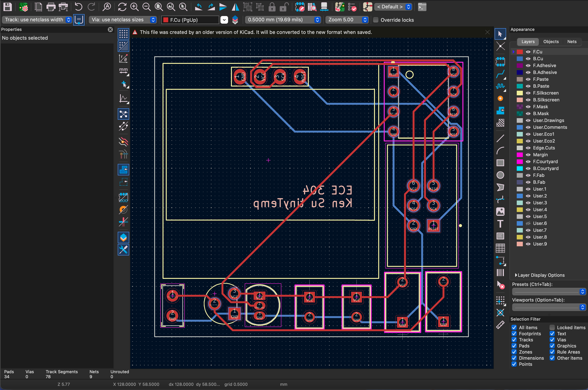Toggle Graphics selection filter
The image size is (588, 390).
click(x=552, y=346)
